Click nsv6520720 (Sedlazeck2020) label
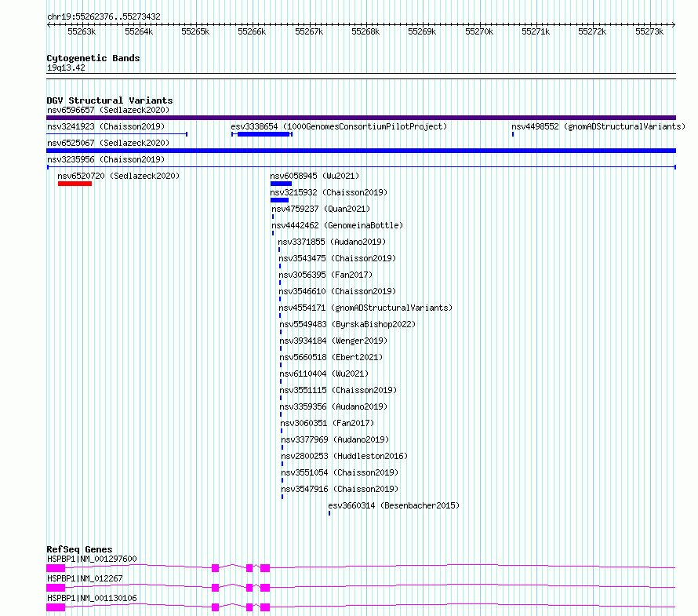Image resolution: width=698 pixels, height=616 pixels. pos(118,176)
